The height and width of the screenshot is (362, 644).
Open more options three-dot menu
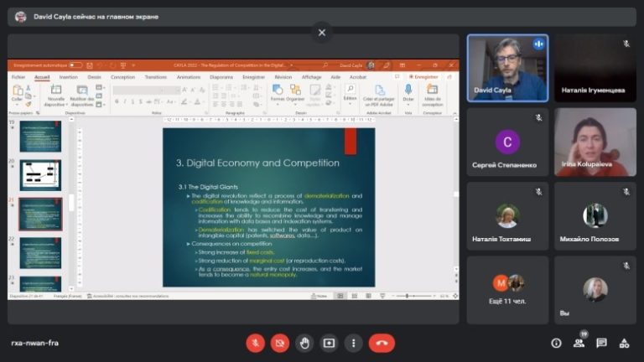coord(354,343)
